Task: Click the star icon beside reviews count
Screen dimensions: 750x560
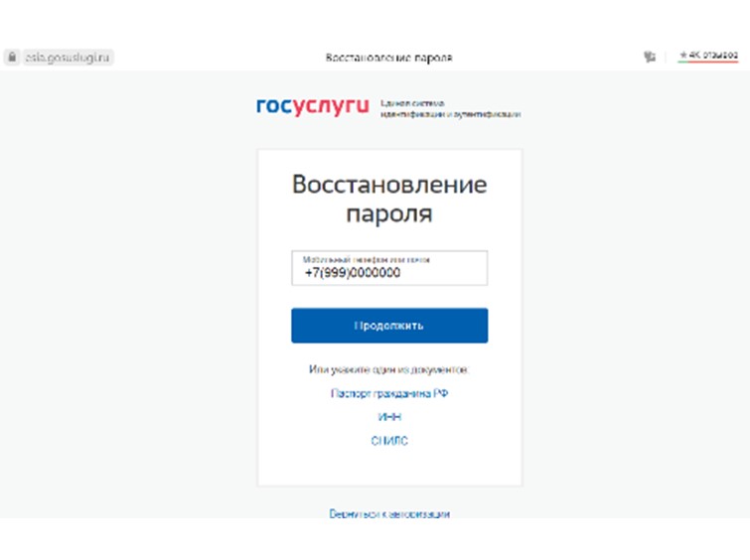Action: click(x=682, y=57)
